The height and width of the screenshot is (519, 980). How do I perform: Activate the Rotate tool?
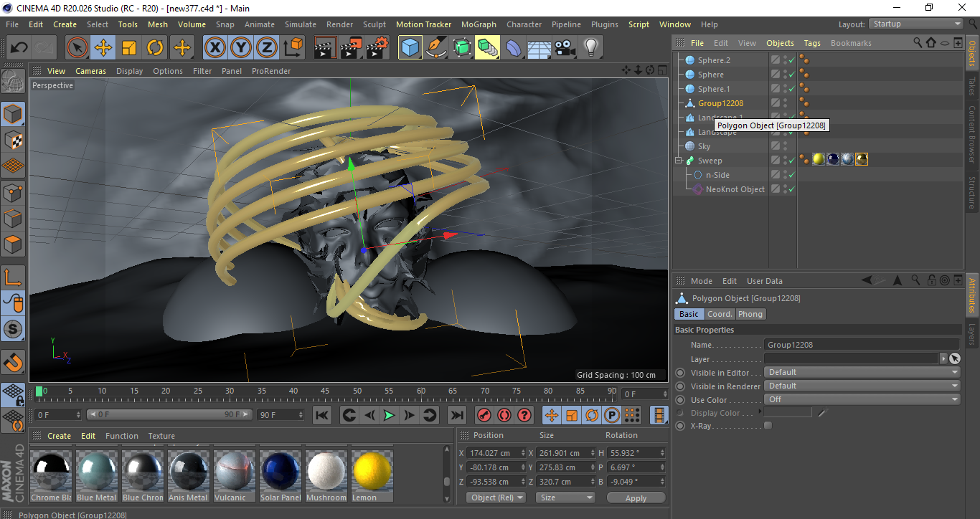[x=155, y=48]
